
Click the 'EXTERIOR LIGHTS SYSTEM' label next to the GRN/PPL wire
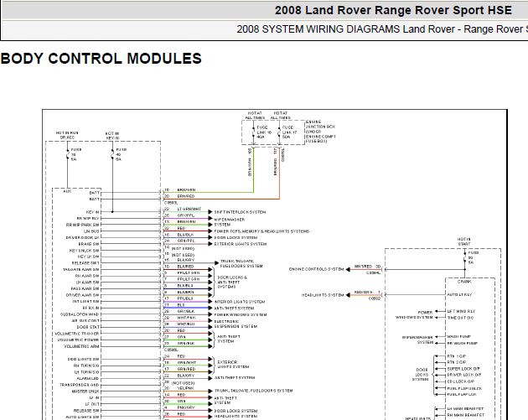pos(241,244)
